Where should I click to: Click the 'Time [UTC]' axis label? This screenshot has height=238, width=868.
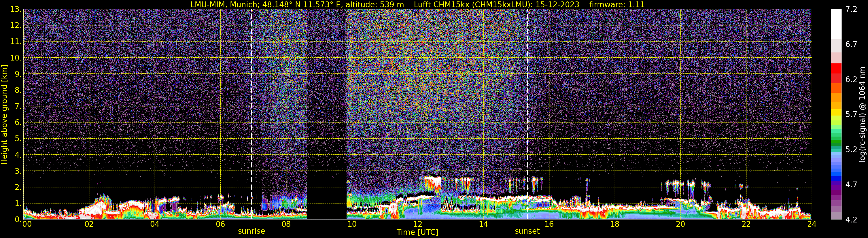click(x=417, y=232)
